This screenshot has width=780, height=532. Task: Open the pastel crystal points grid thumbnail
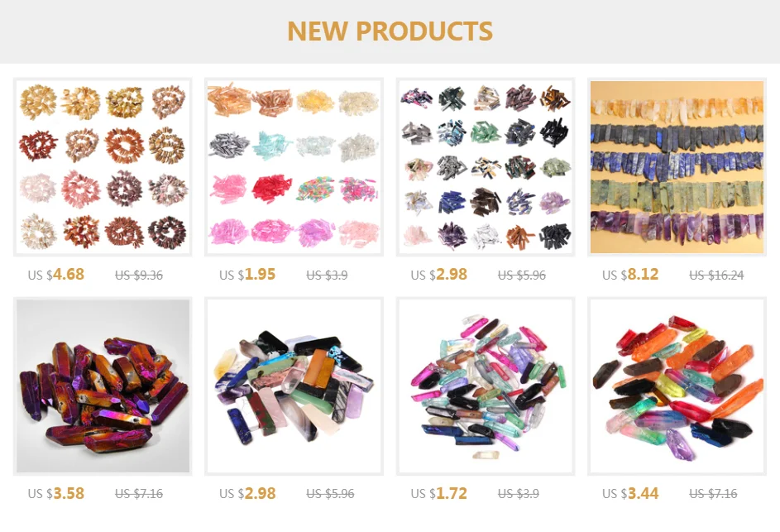click(x=294, y=167)
